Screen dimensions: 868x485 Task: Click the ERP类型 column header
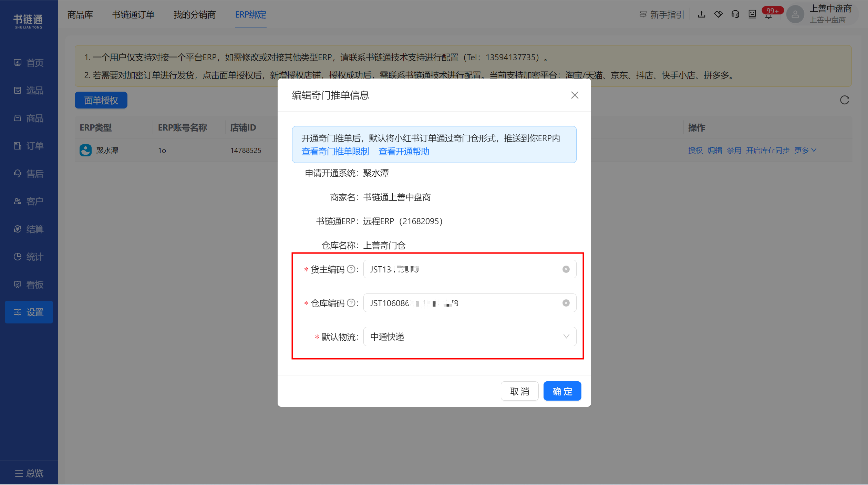click(x=96, y=127)
